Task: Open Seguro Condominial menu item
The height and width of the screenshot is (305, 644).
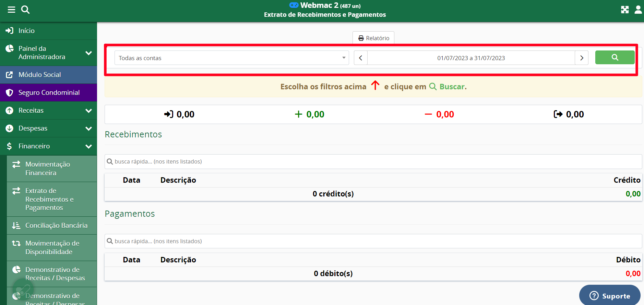Action: (x=48, y=92)
